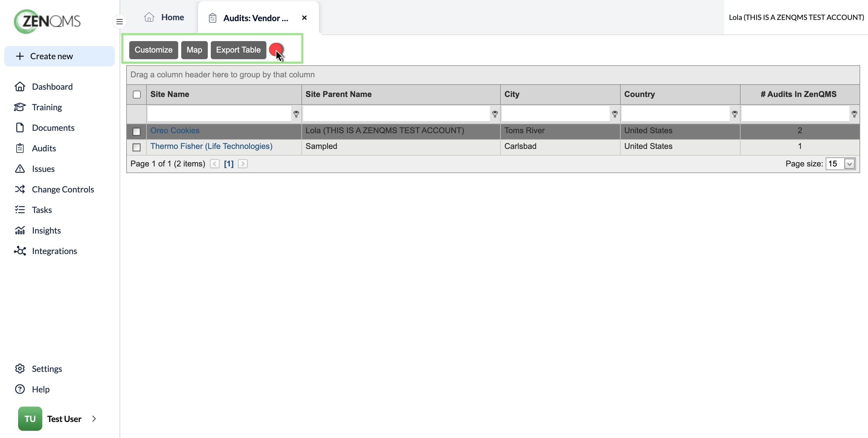Open the Page size dropdown
Screen dimensions: 868x438
click(850, 164)
